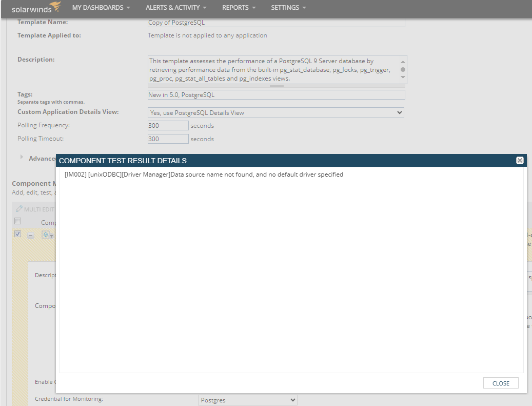Open the My Dashboards menu

pos(101,8)
